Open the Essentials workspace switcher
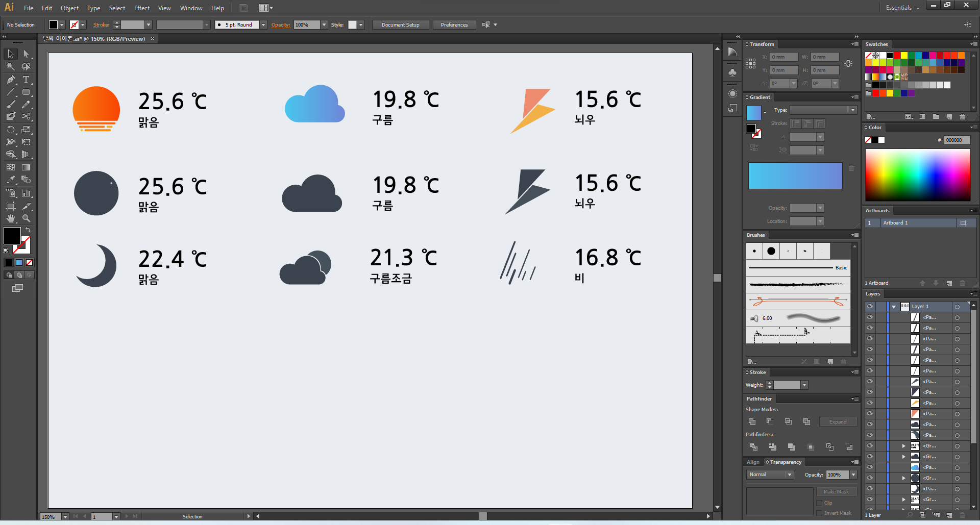980x525 pixels. (x=902, y=8)
